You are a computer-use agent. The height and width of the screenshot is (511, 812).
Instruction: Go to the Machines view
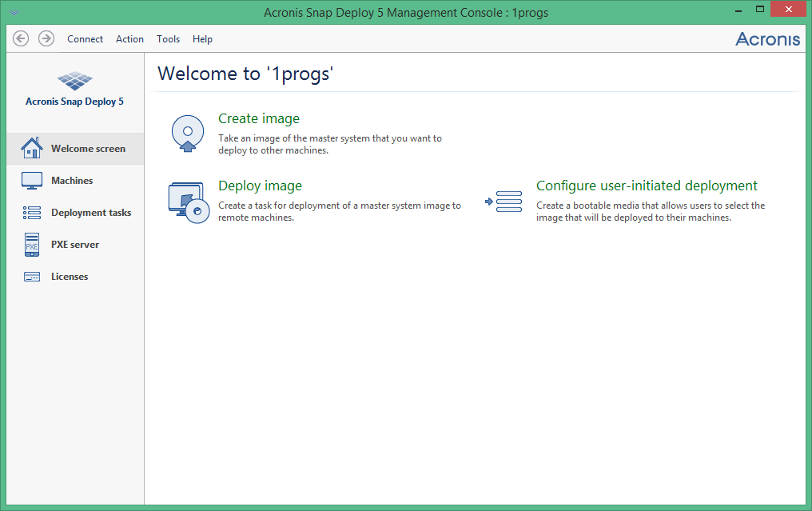pyautogui.click(x=76, y=181)
